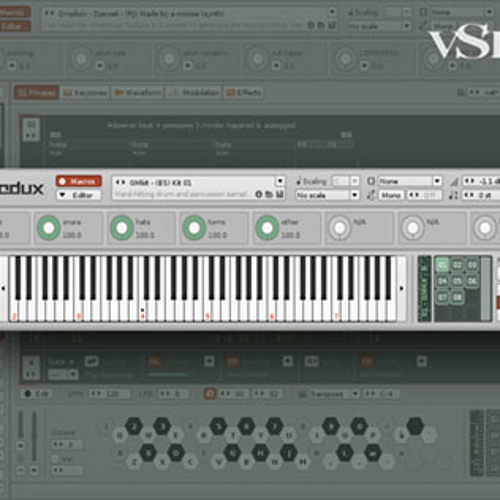
Task: Click the T hexagon key in background window
Action: pos(232,435)
